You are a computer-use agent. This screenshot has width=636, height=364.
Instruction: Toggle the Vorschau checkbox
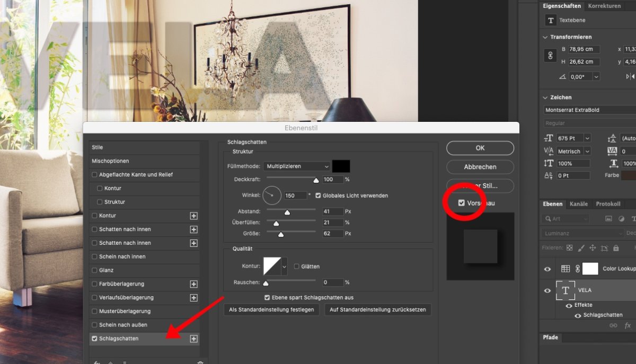click(x=462, y=203)
